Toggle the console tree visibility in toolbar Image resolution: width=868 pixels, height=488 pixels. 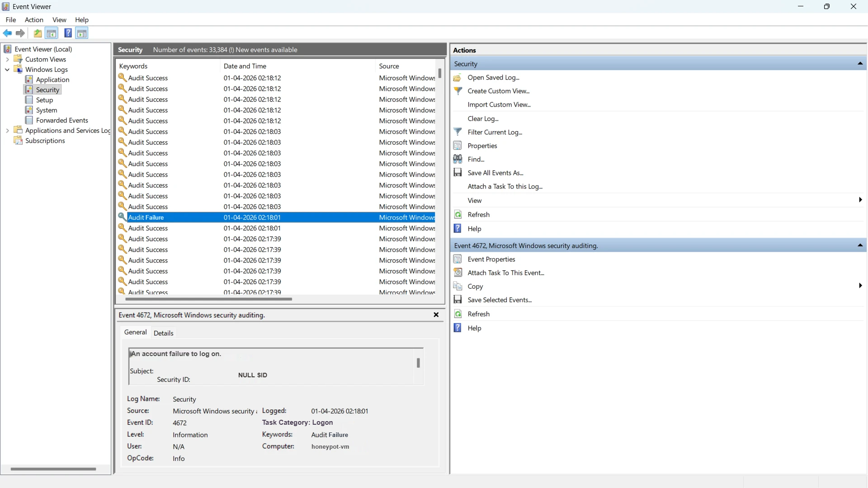click(x=52, y=33)
